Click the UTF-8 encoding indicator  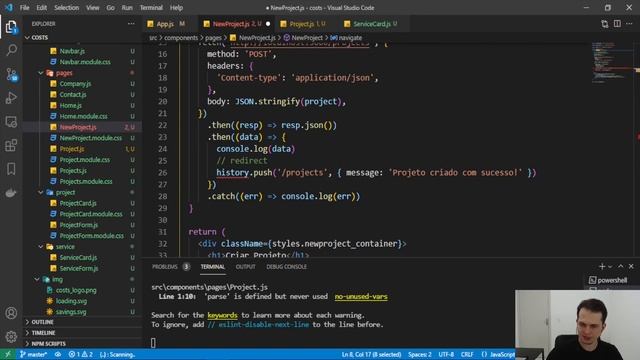click(446, 354)
